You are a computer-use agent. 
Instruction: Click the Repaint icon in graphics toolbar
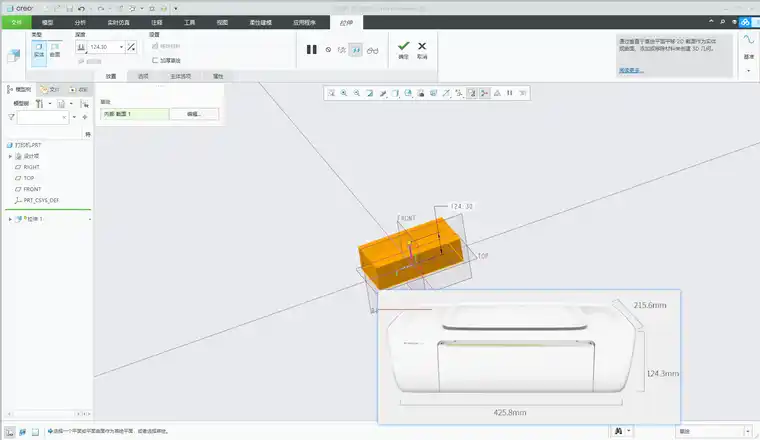369,93
